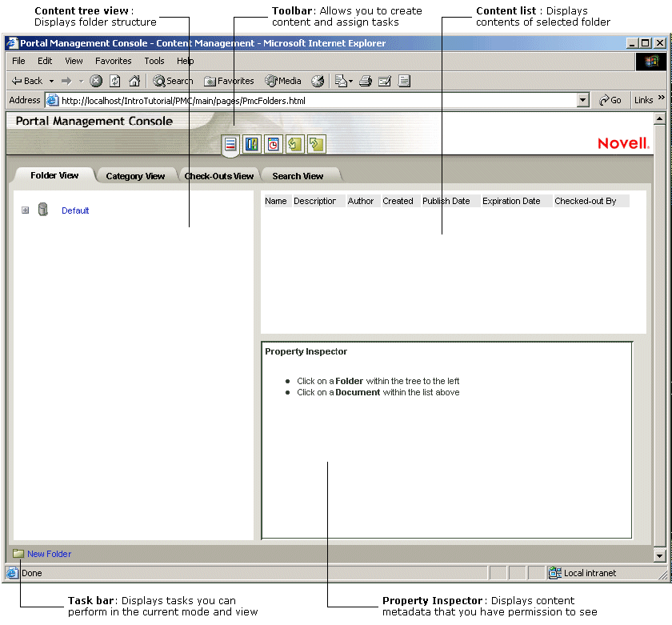This screenshot has height=625, width=672.
Task: Click the scheduled tasks clock toolbar icon
Action: [x=273, y=145]
